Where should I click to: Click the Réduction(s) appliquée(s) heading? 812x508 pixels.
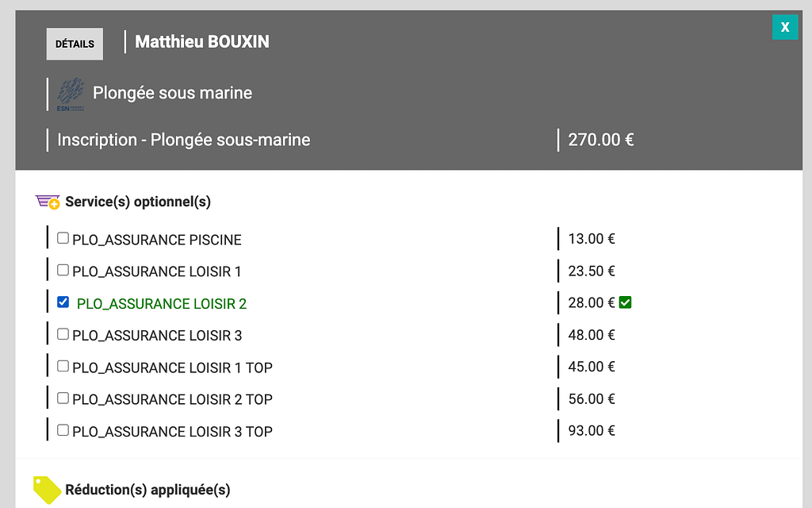point(147,490)
